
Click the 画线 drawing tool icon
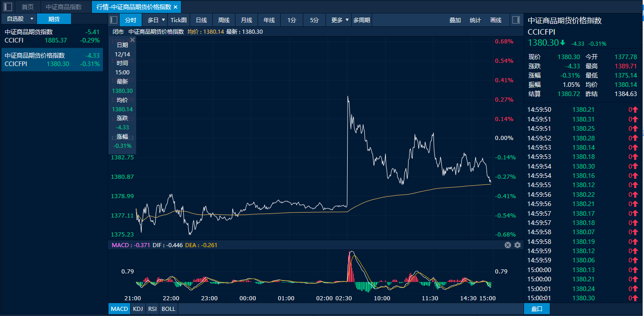[x=495, y=19]
